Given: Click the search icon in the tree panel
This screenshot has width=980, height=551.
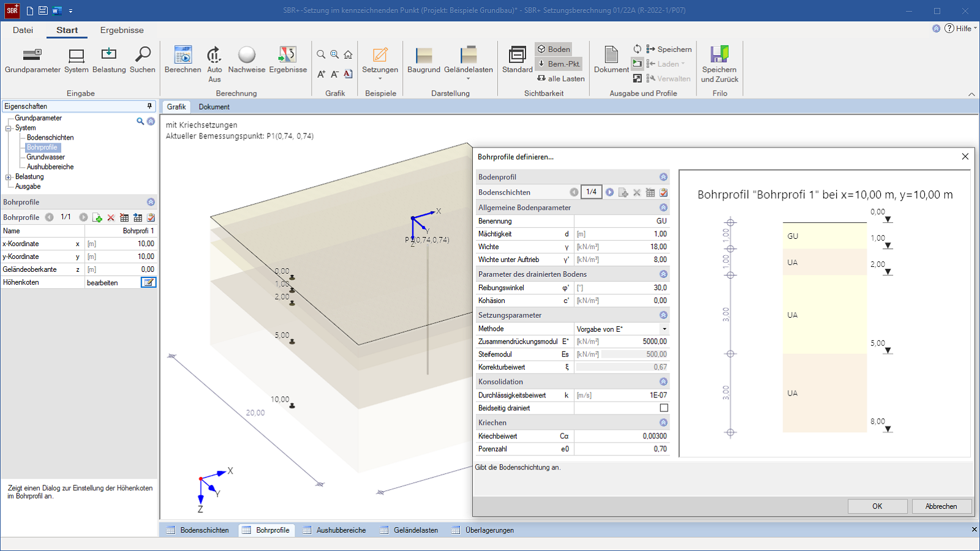Looking at the screenshot, I should [x=140, y=121].
